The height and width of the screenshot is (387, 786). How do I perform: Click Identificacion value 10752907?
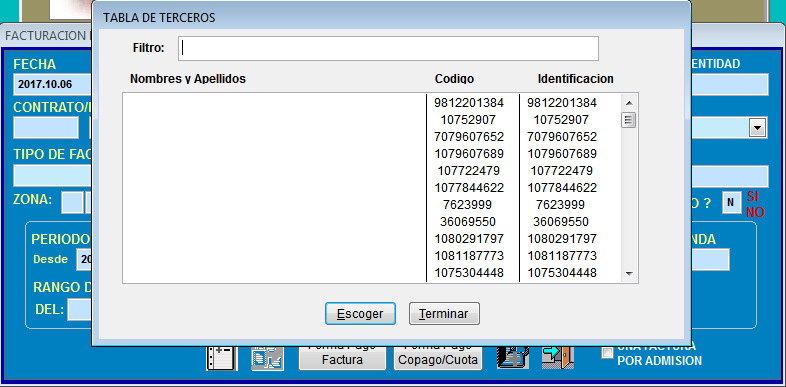(561, 120)
